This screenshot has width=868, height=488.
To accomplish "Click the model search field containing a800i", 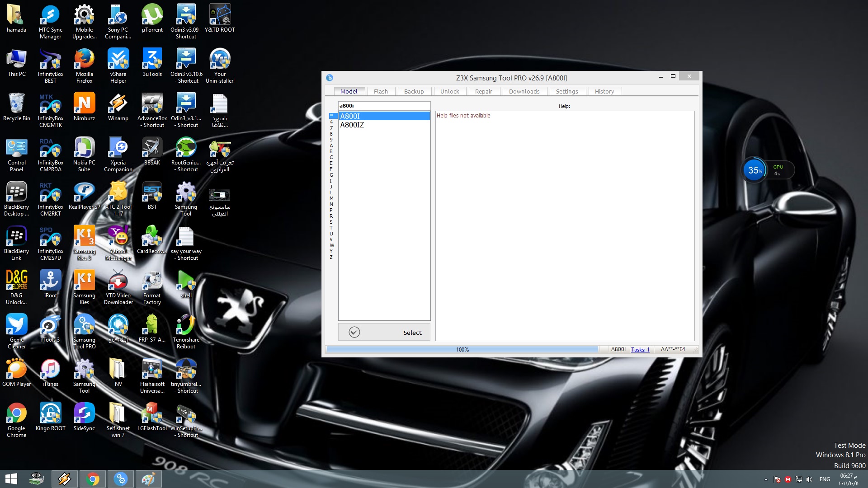I will pyautogui.click(x=384, y=106).
